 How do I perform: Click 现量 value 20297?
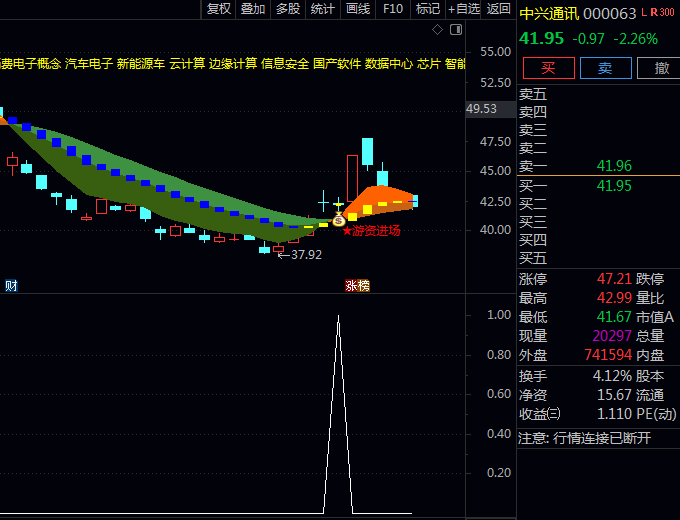tap(612, 336)
